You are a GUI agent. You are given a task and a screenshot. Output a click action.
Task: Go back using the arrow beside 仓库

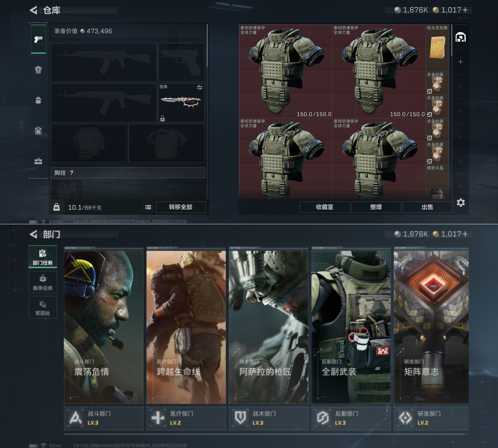pos(33,10)
